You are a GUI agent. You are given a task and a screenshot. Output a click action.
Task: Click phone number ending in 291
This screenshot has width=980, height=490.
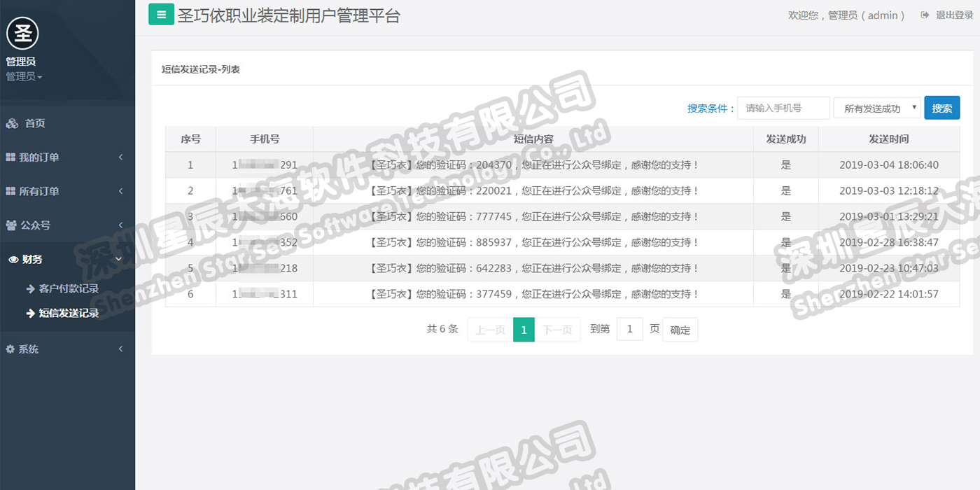pyautogui.click(x=265, y=165)
